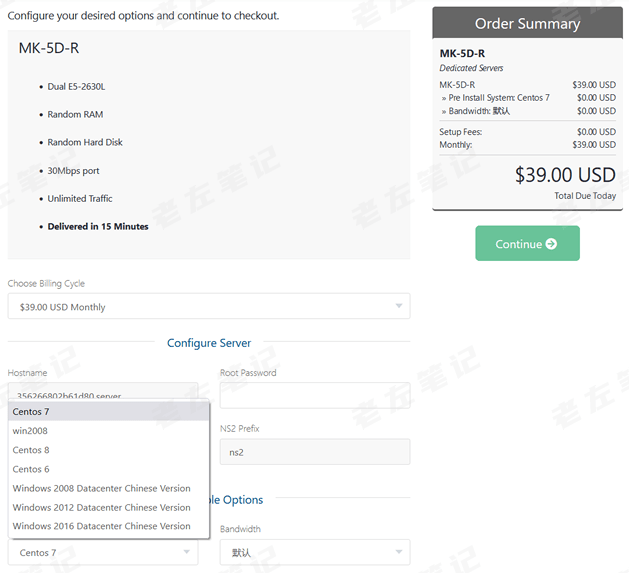Click the Continue arrow icon
Image resolution: width=629 pixels, height=573 pixels.
coord(551,244)
